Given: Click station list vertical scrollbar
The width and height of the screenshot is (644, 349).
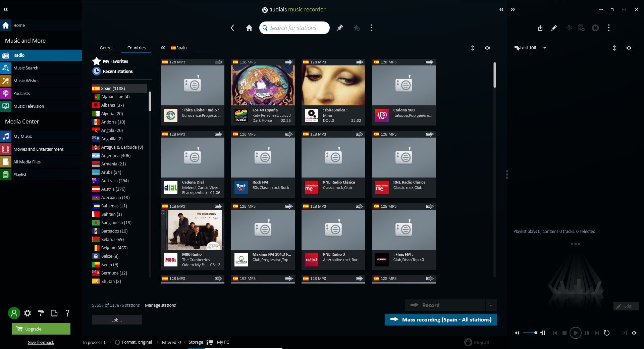Looking at the screenshot, I should click(494, 75).
